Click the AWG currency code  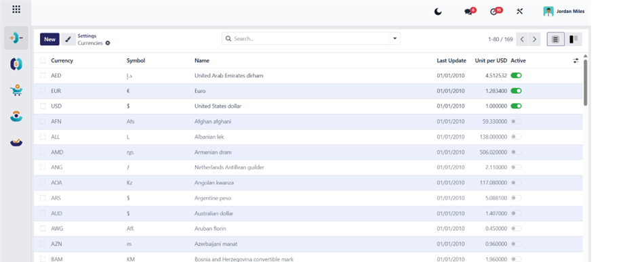click(x=57, y=228)
